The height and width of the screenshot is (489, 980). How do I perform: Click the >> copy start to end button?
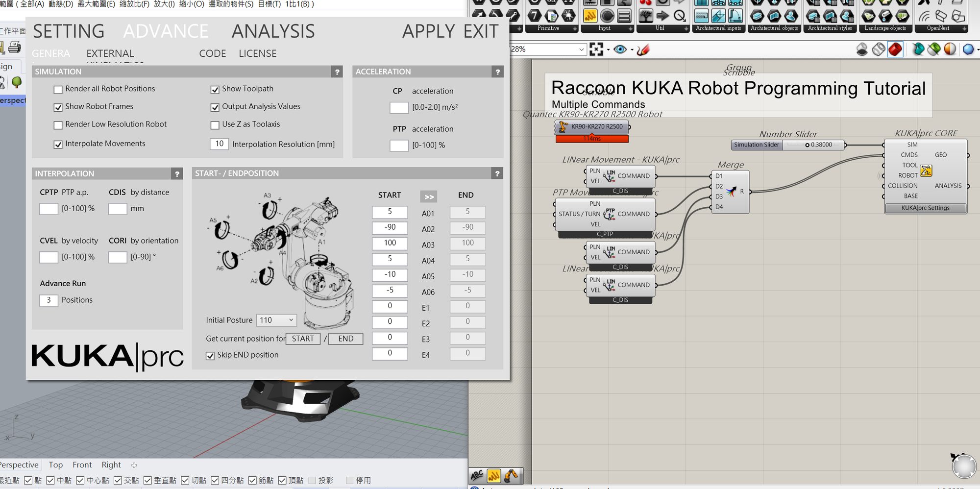pyautogui.click(x=429, y=196)
